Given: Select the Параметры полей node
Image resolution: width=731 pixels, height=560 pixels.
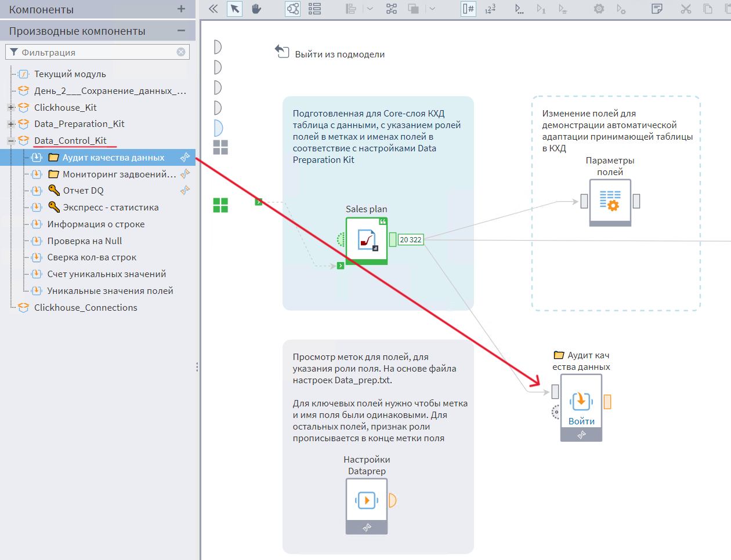Looking at the screenshot, I should (x=610, y=201).
